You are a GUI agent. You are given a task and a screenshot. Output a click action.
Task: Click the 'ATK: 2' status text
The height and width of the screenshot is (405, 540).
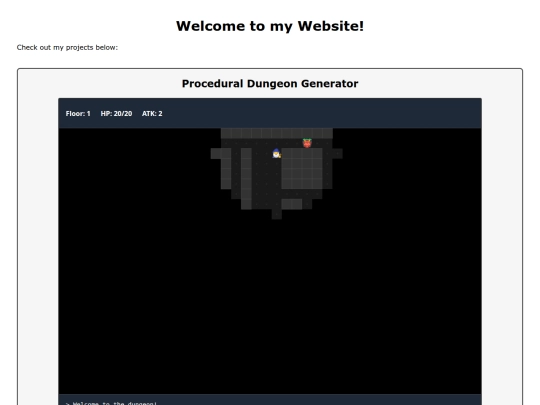click(152, 114)
